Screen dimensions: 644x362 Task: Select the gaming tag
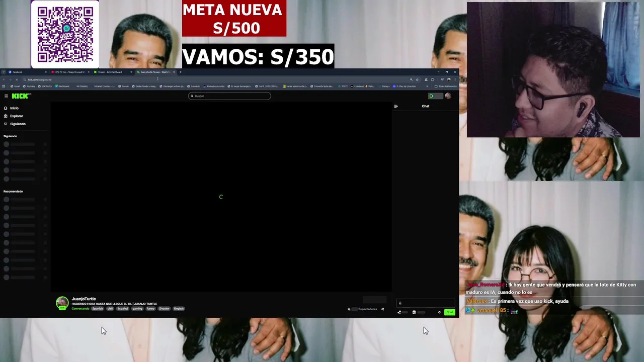point(137,309)
